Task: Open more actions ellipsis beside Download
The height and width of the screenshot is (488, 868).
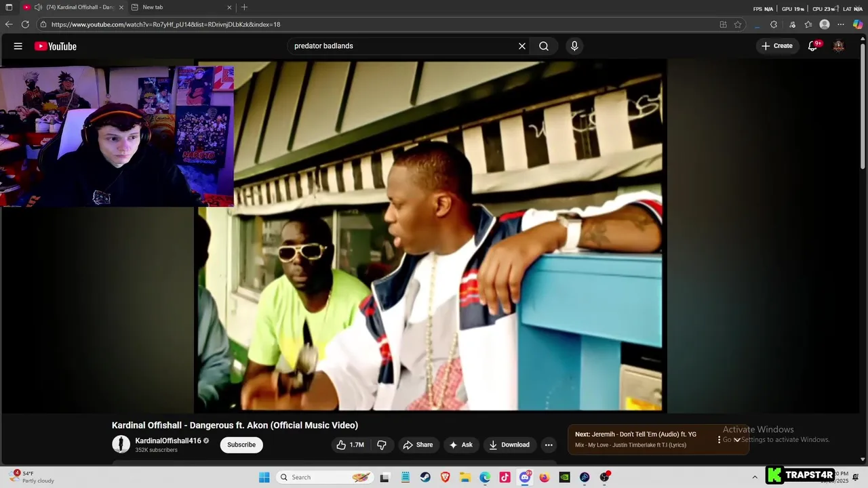Action: coord(549,445)
